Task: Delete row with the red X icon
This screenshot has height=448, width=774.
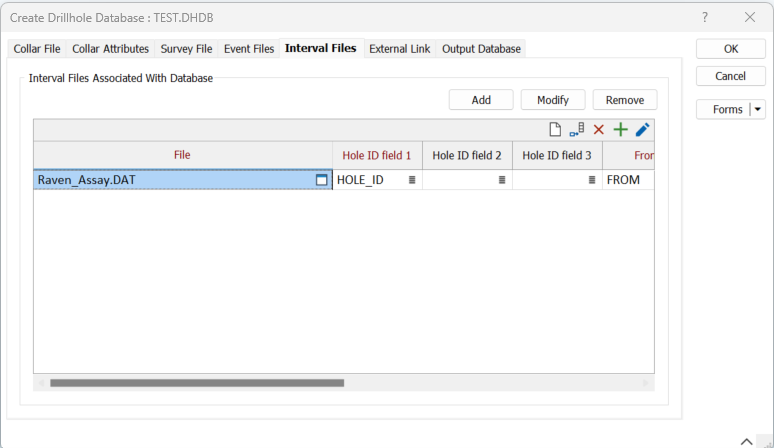Action: pos(599,129)
